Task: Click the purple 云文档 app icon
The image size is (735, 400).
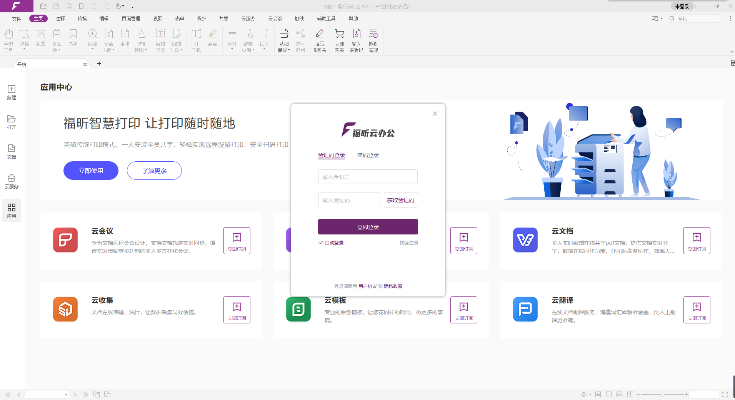Action: tap(527, 240)
